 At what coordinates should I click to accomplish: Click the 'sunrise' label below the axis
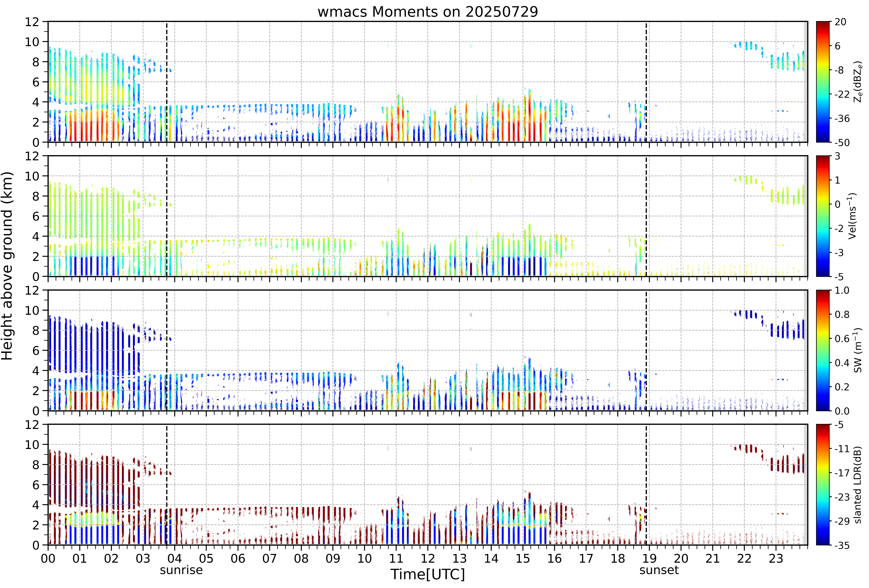pos(181,570)
